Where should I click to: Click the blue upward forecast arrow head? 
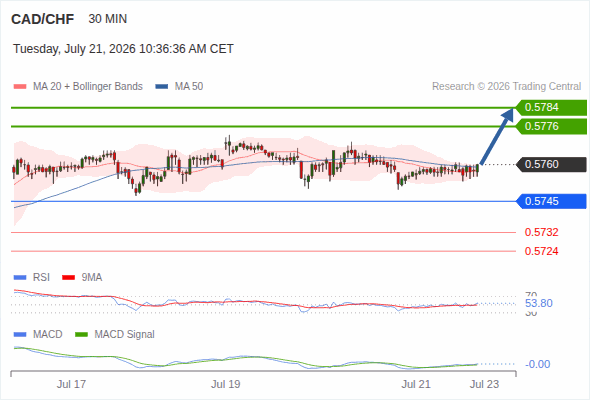508,114
